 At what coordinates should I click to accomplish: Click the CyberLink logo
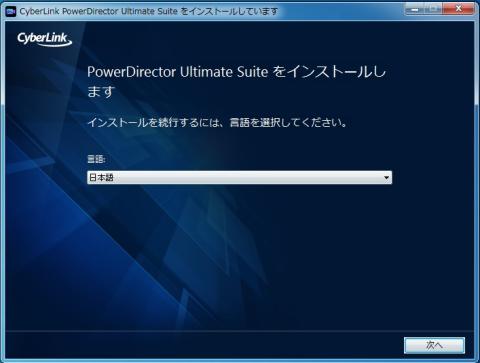[44, 39]
